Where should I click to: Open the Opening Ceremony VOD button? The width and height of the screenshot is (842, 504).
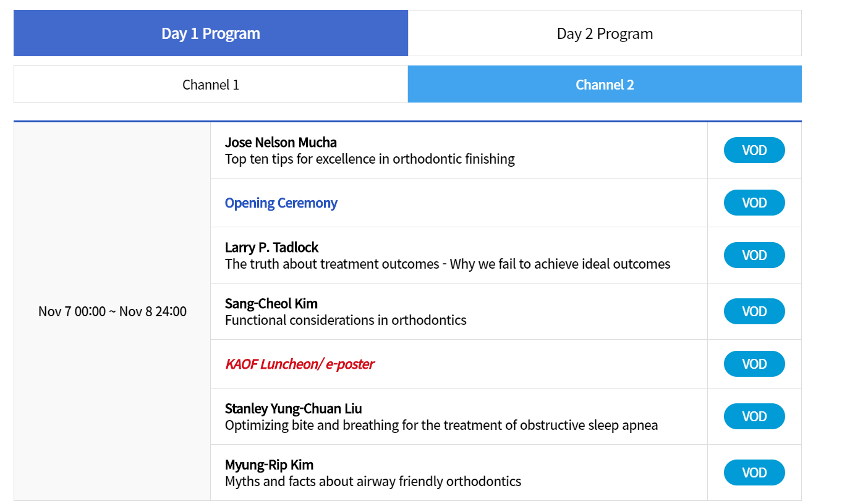click(754, 203)
